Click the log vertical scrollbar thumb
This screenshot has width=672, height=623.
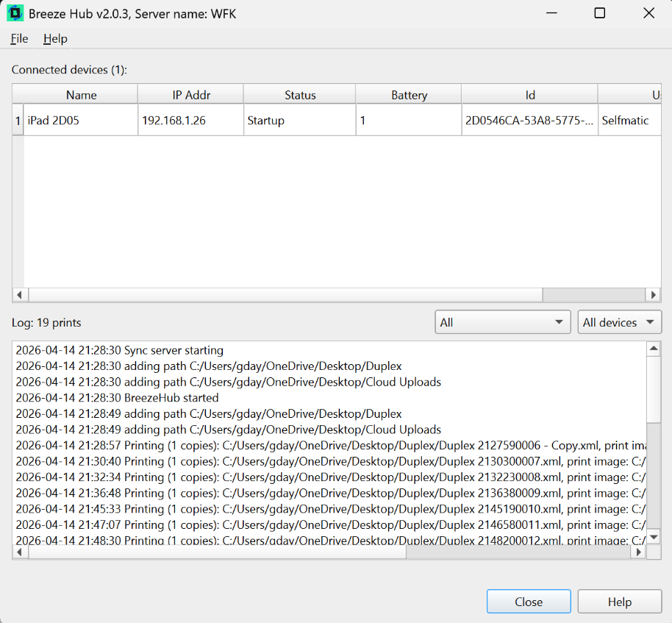tap(654, 389)
